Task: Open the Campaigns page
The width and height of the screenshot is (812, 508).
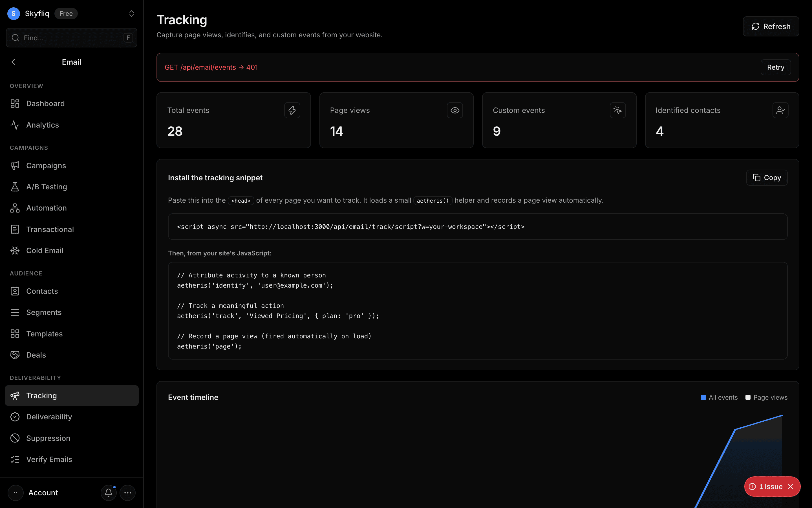Action: (71, 166)
